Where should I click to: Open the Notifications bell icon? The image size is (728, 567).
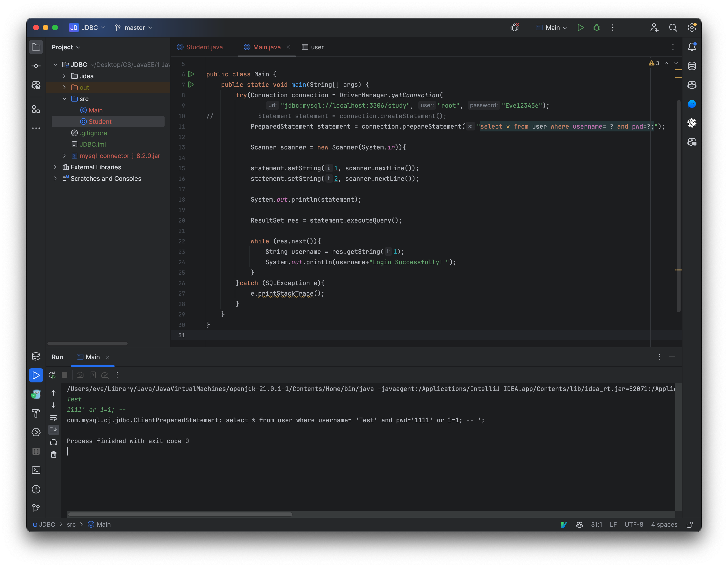pos(692,47)
